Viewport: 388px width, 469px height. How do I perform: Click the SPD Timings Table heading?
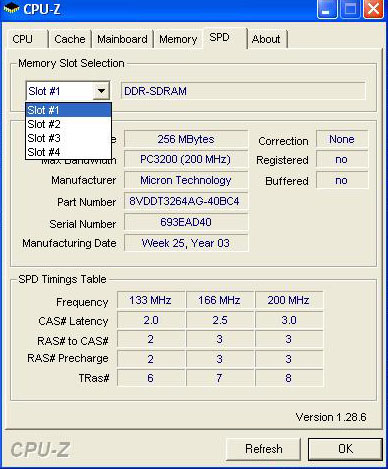pos(62,279)
